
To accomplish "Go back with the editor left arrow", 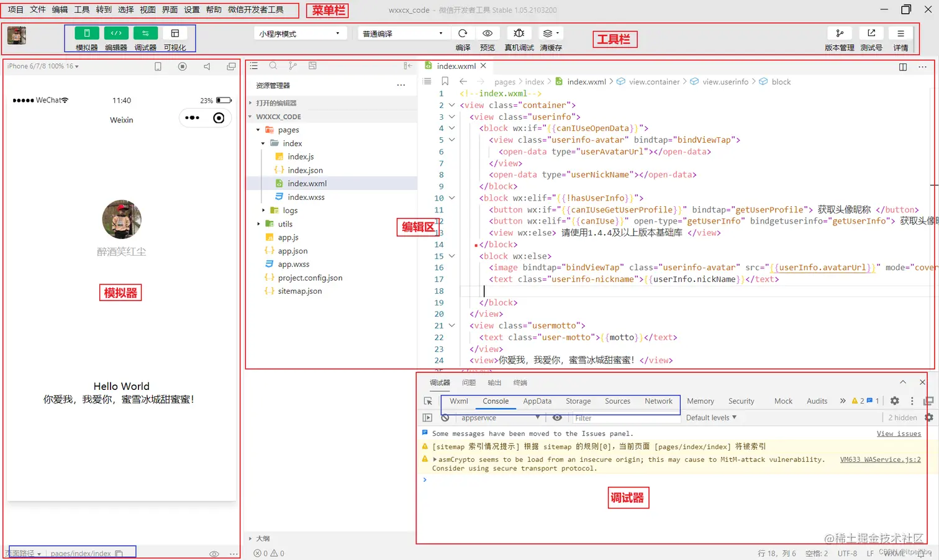I will pyautogui.click(x=463, y=81).
